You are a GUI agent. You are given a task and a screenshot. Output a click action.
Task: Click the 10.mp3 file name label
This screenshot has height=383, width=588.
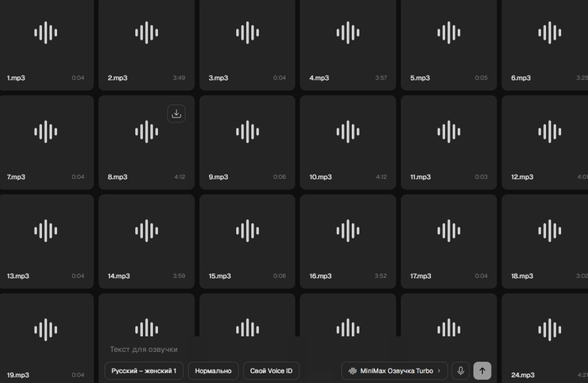[321, 177]
